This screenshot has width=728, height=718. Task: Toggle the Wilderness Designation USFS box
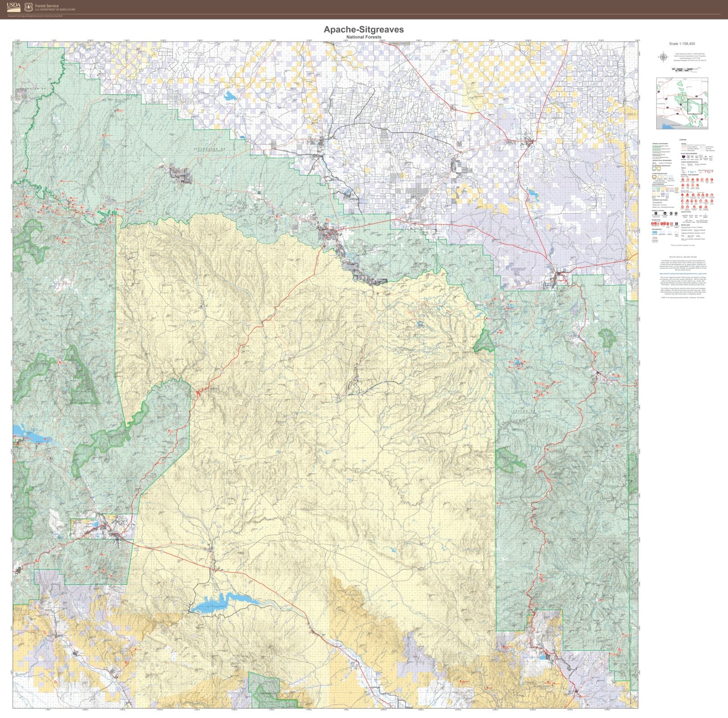pyautogui.click(x=654, y=168)
